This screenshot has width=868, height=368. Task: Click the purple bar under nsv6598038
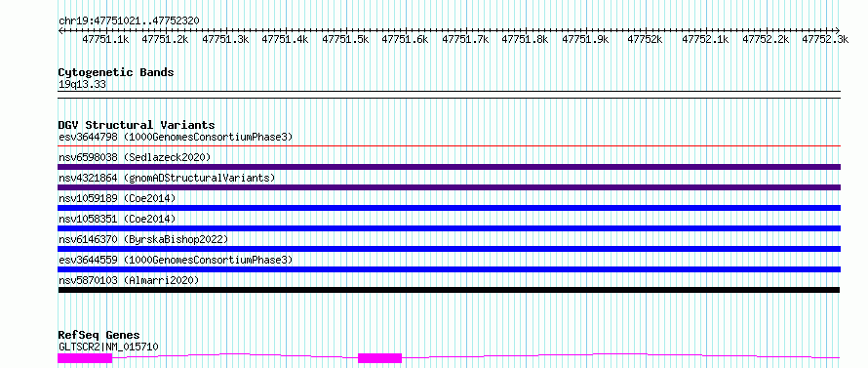[x=449, y=167]
